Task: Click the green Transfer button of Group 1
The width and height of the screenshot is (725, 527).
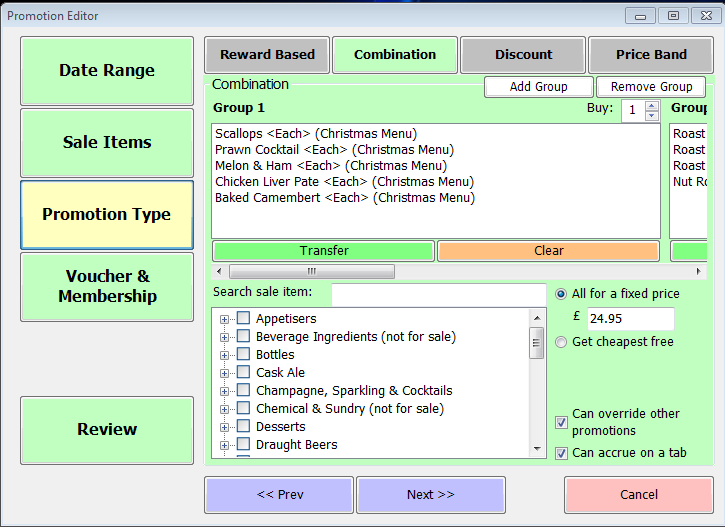Action: click(x=323, y=251)
